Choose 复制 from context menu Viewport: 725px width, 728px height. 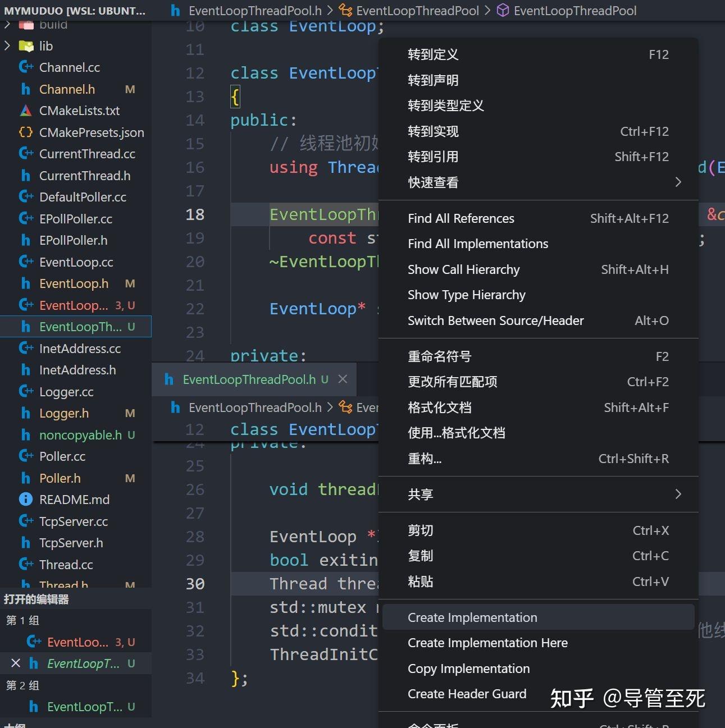pos(538,556)
